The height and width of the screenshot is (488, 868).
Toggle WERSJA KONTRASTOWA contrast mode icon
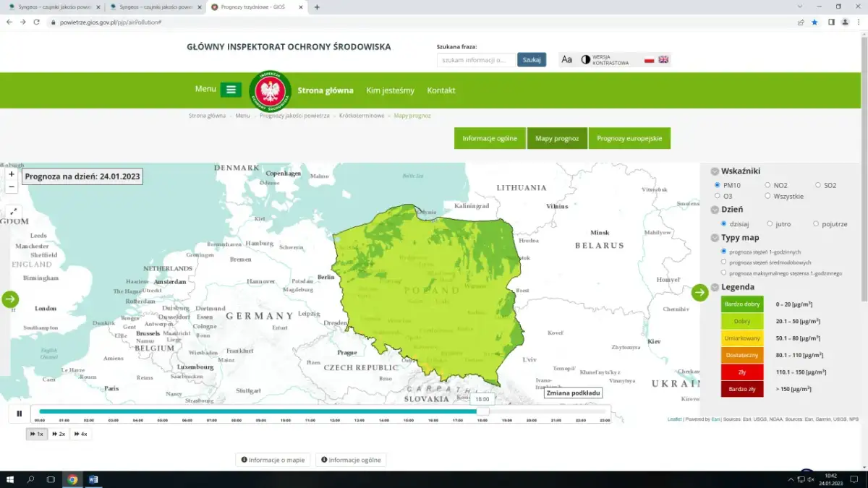pos(585,59)
